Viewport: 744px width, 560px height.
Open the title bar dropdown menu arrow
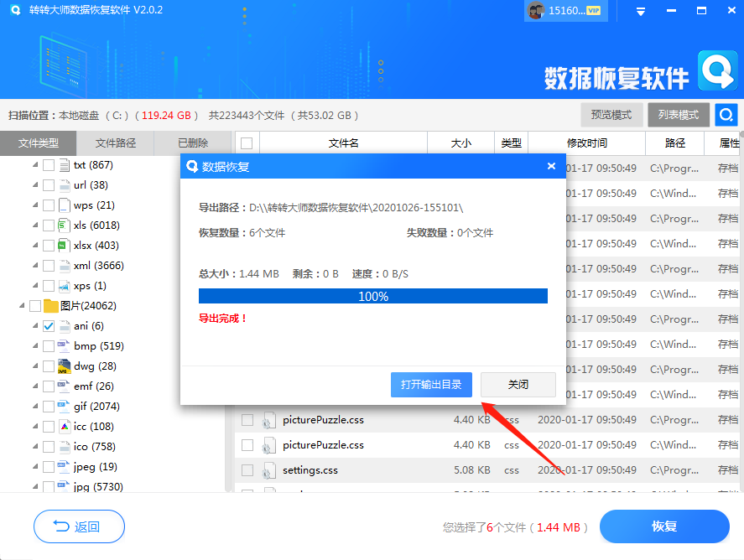(x=641, y=11)
